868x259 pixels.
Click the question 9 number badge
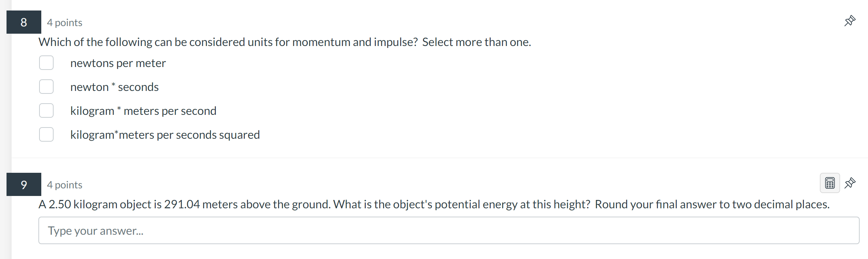23,184
